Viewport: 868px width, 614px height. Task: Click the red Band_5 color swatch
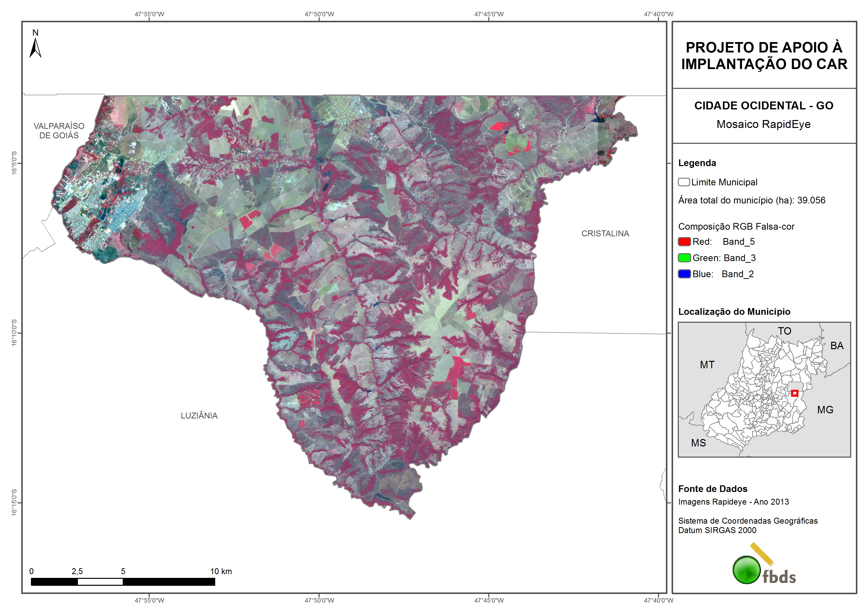[x=684, y=242]
